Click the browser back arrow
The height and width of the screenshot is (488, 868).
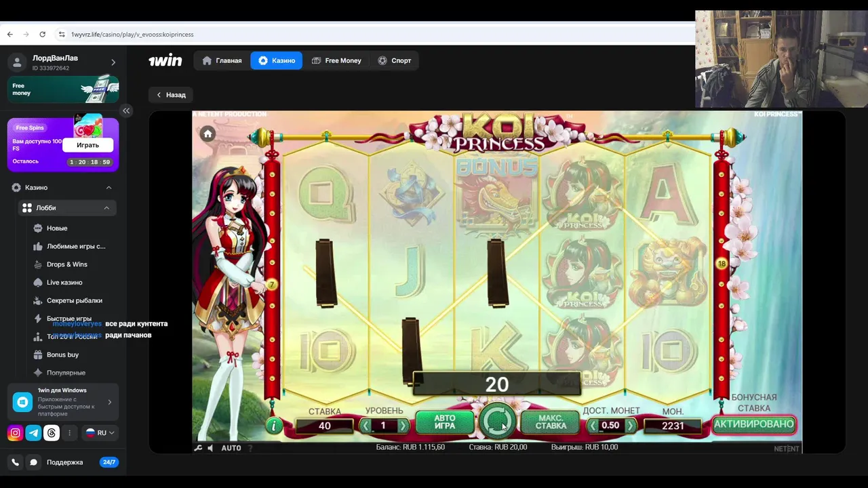tap(10, 34)
